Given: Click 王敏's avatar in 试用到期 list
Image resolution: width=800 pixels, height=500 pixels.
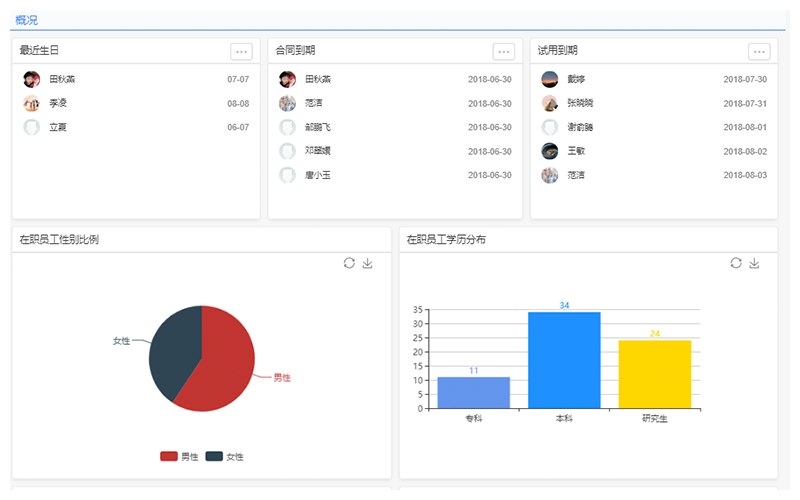Looking at the screenshot, I should tap(550, 151).
